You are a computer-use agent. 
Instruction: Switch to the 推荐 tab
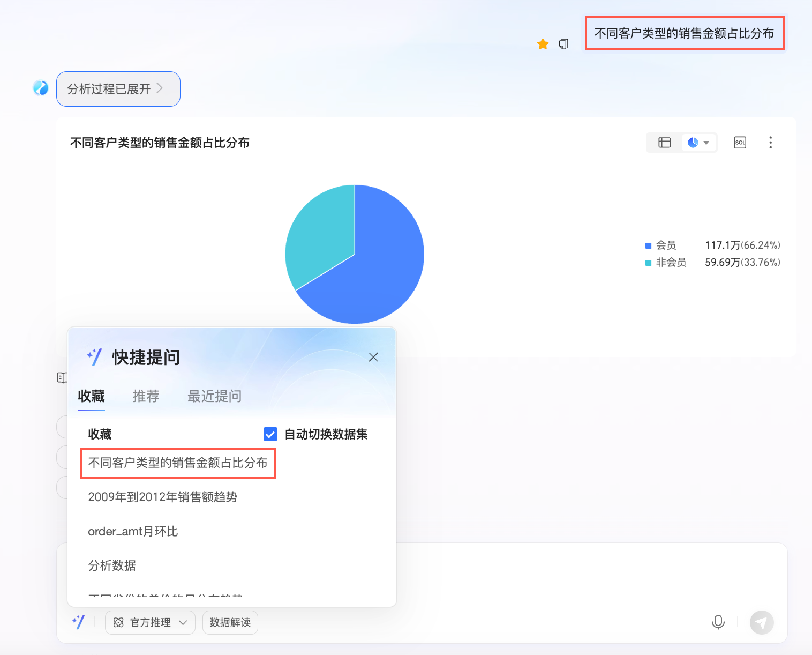pyautogui.click(x=146, y=396)
